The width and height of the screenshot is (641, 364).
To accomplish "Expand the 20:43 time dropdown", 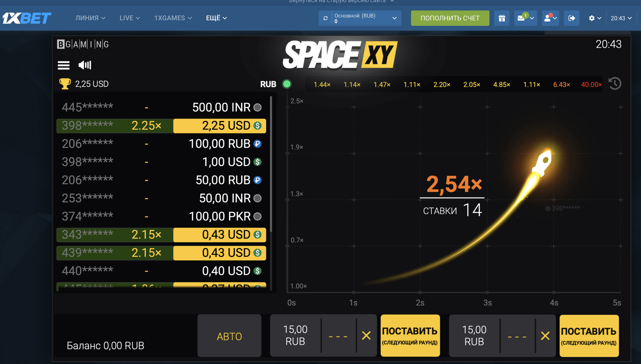I will pyautogui.click(x=621, y=18).
